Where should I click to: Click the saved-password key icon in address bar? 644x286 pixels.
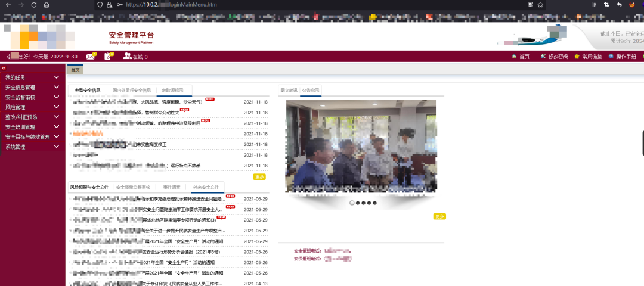[119, 5]
